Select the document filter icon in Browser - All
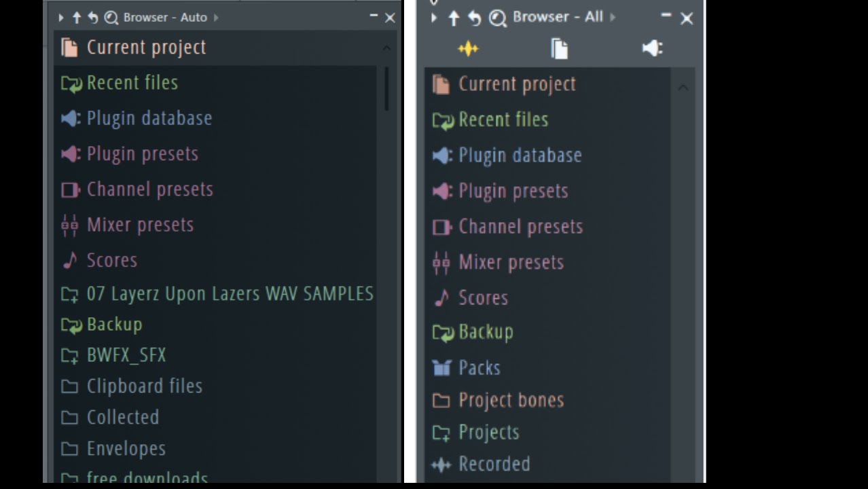Image resolution: width=868 pixels, height=489 pixels. [559, 48]
